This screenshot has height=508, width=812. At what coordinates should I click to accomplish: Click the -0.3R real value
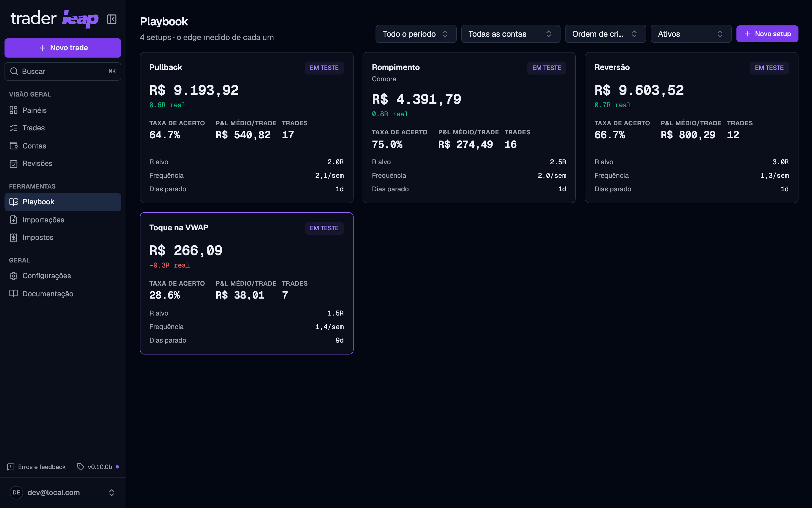pos(169,265)
